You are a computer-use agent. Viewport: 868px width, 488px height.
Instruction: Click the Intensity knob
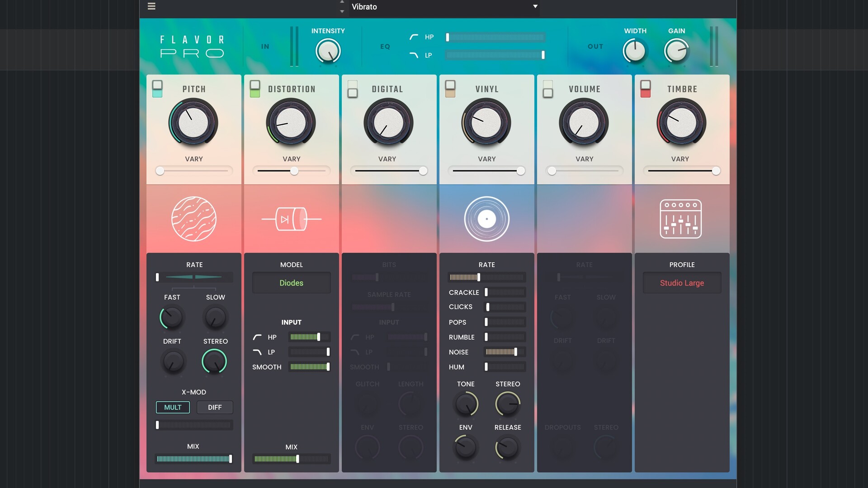(328, 51)
